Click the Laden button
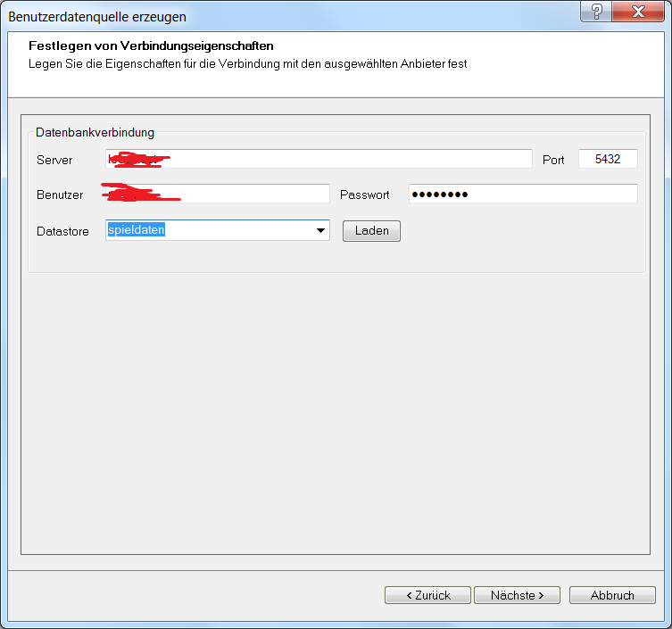 (371, 231)
